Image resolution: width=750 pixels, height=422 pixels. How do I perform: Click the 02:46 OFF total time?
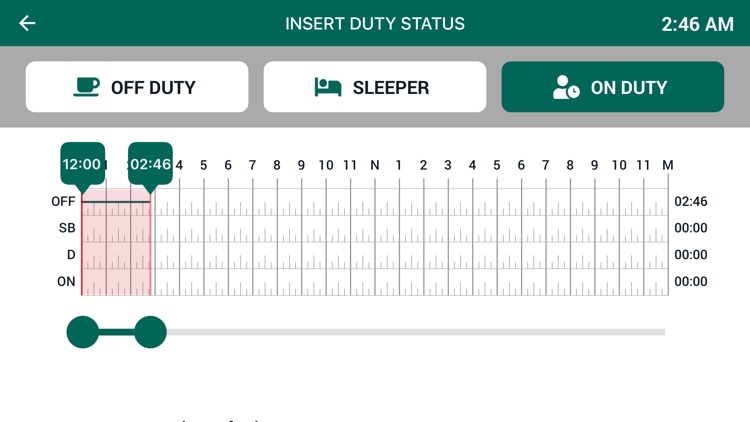(691, 201)
